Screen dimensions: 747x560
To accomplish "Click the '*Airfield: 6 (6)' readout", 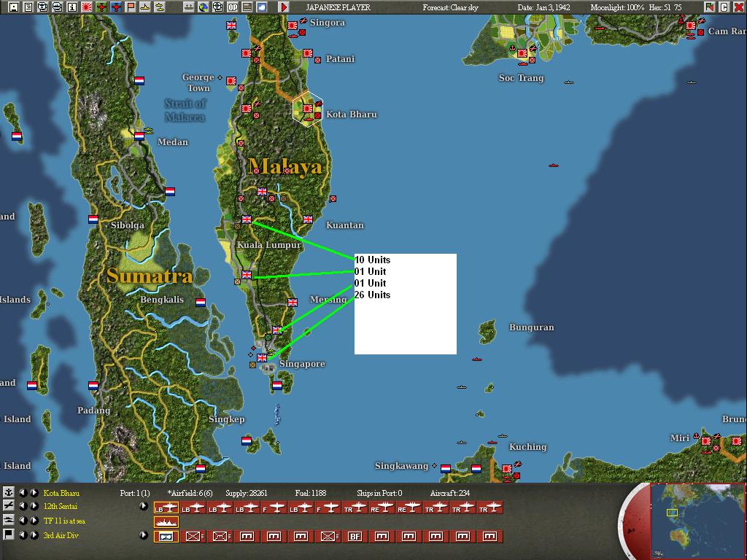I will tap(190, 493).
